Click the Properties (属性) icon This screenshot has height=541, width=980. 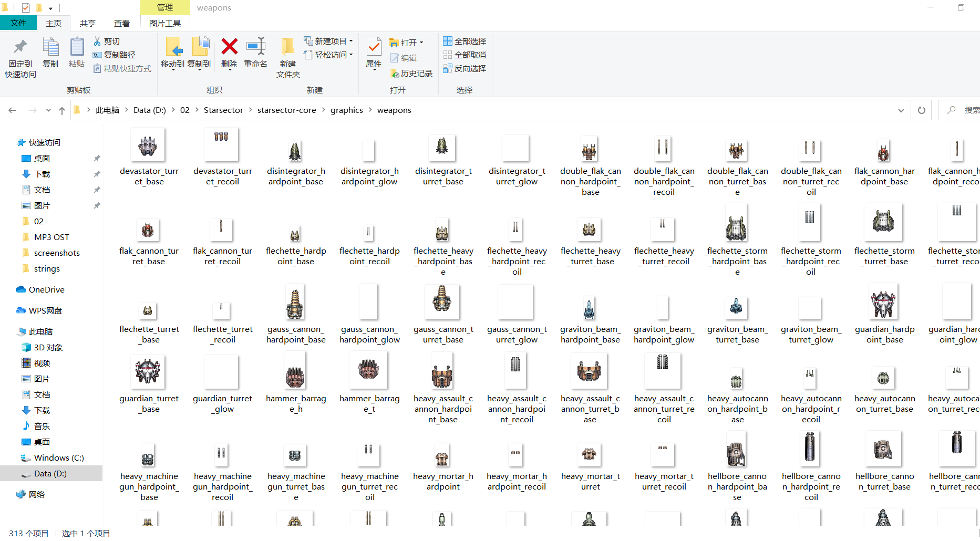[374, 48]
